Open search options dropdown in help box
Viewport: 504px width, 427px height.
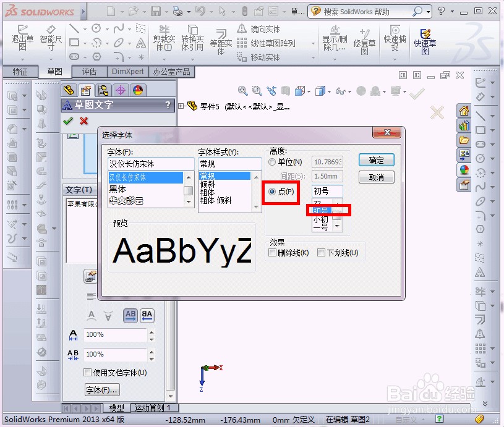point(428,12)
